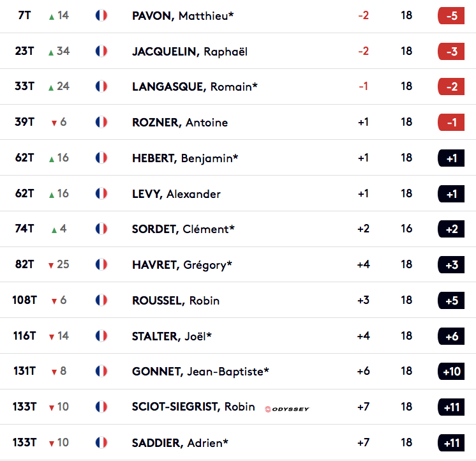The height and width of the screenshot is (461, 476).
Task: Expand the ROUSSEL, Robin leaderboard row
Action: tap(238, 300)
